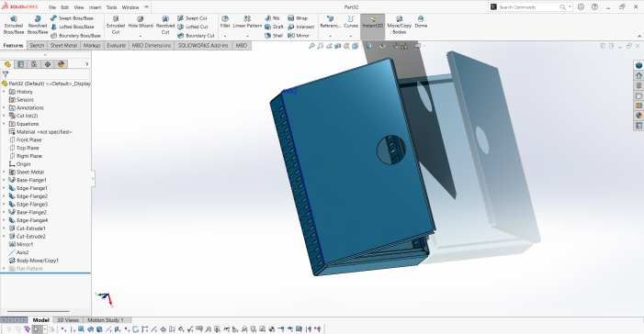Expand the Cut list(2) folder
644x334 pixels.
[x=4, y=116]
